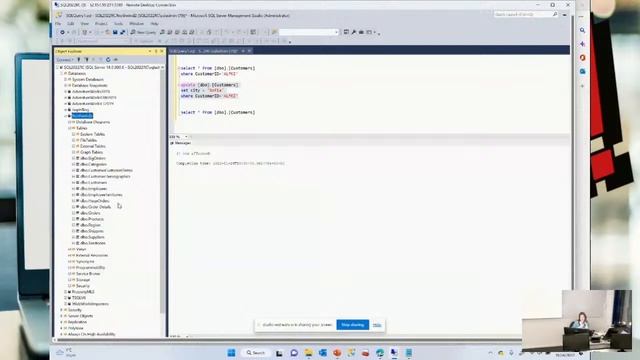The height and width of the screenshot is (360, 640).
Task: Select the Storage folder under Northwind
Action: pos(83,280)
